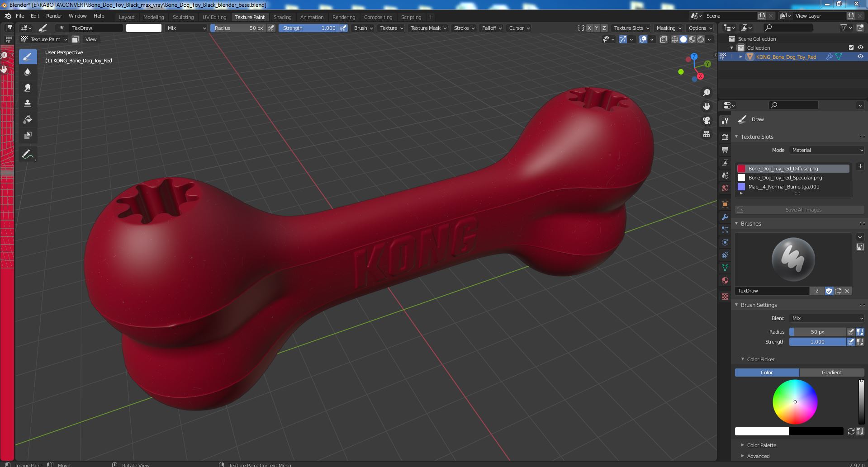Toggle fake user shield for TexDraw brush
The image size is (868, 467).
(829, 291)
